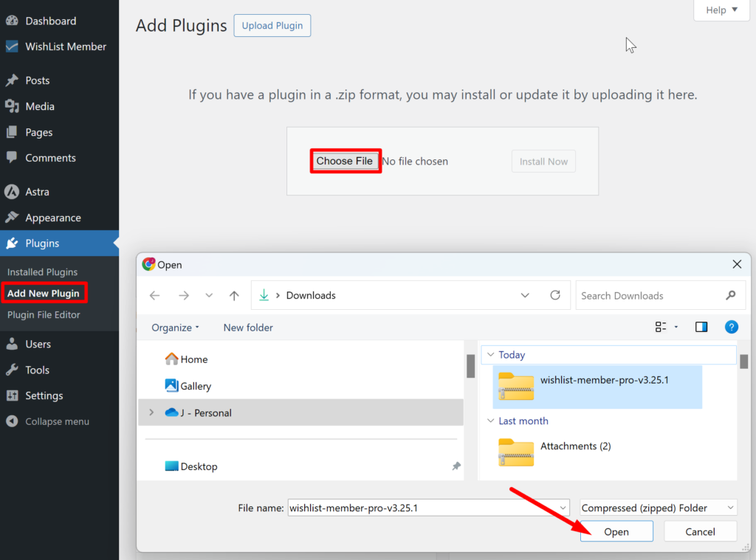Unpin Desktop using pin icon
The height and width of the screenshot is (560, 756).
click(456, 466)
